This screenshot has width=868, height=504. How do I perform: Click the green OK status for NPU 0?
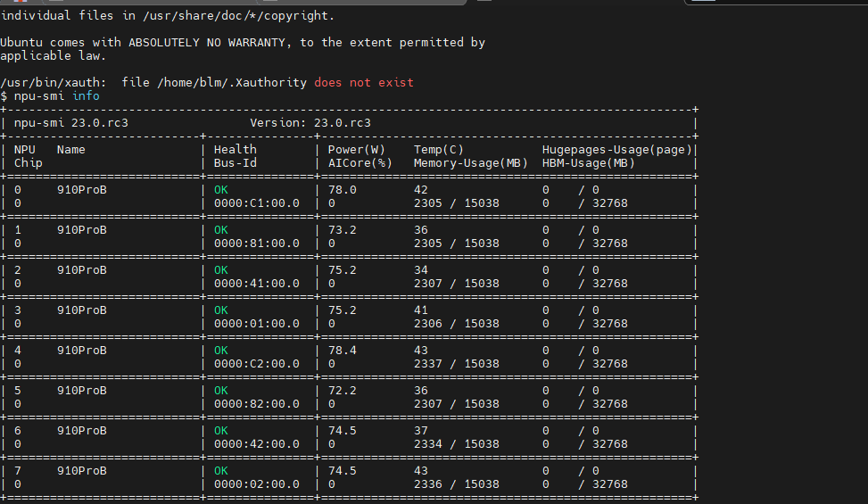221,189
